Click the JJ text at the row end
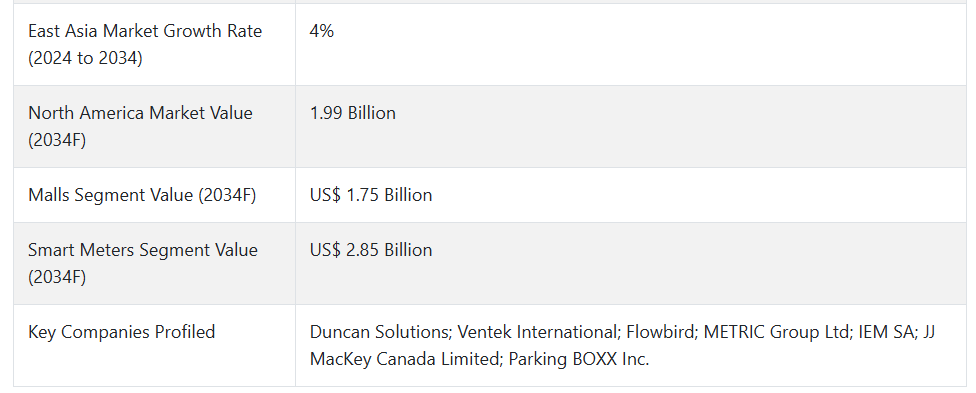 pyautogui.click(x=929, y=332)
